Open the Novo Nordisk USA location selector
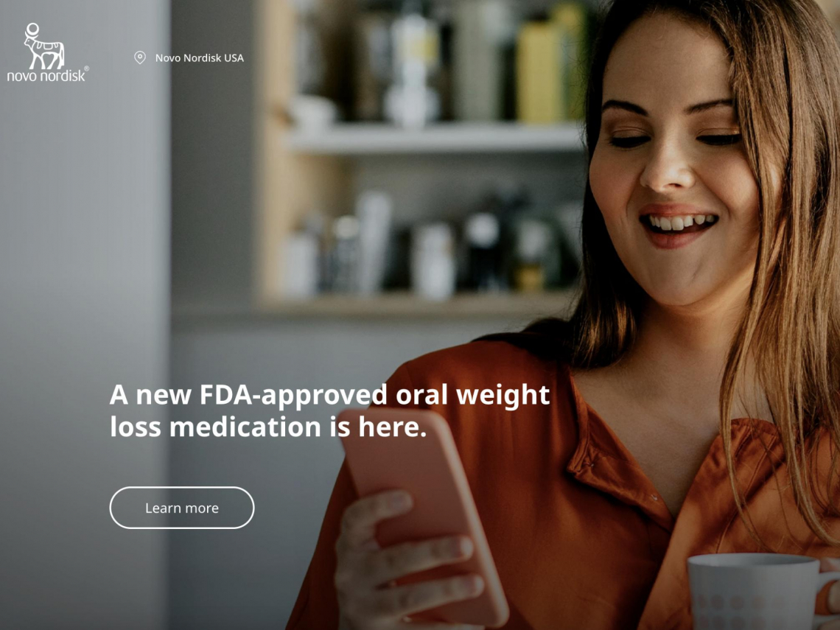 pos(189,58)
